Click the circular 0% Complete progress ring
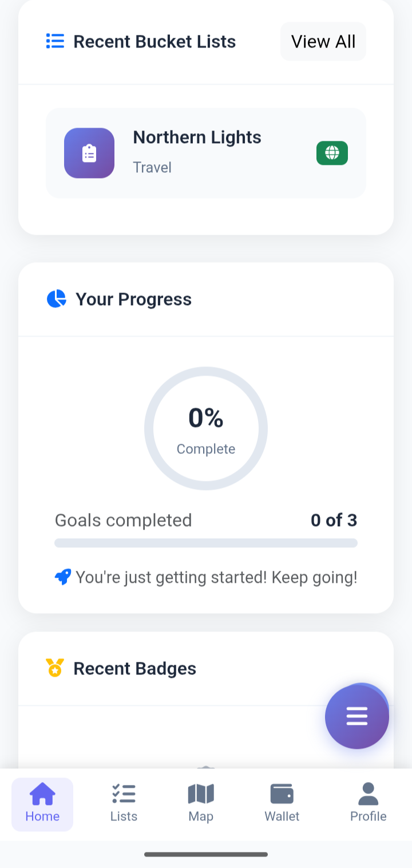Image resolution: width=412 pixels, height=868 pixels. pyautogui.click(x=206, y=428)
